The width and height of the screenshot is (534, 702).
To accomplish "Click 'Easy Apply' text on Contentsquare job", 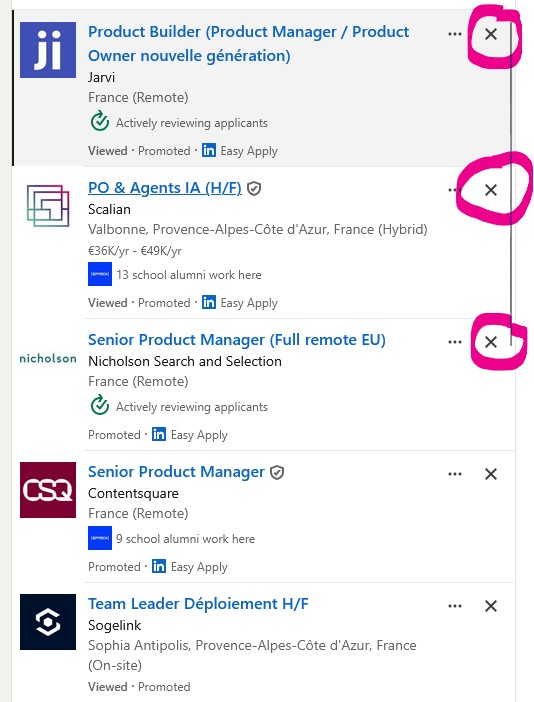I will click(199, 567).
